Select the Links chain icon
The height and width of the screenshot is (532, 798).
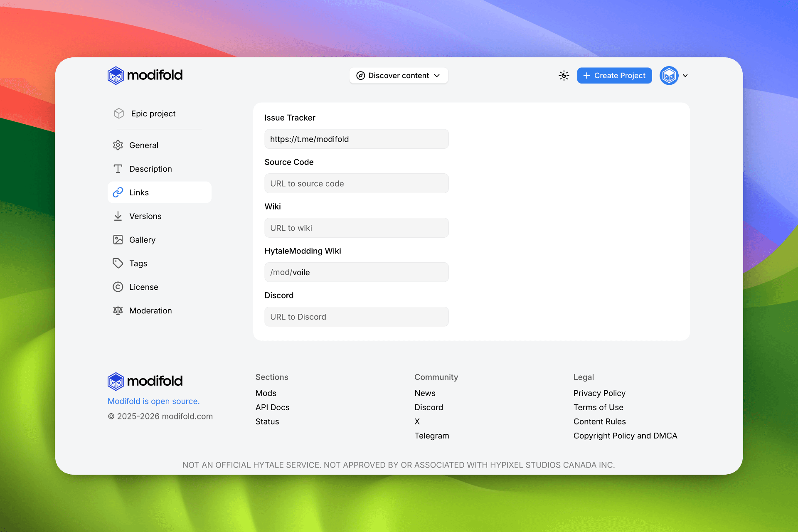pos(118,192)
